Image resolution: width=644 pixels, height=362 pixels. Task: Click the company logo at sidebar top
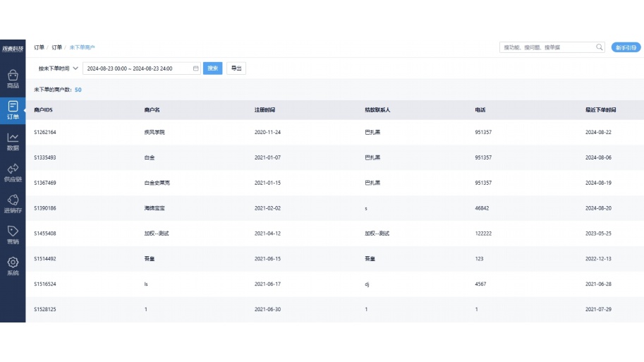tap(13, 48)
